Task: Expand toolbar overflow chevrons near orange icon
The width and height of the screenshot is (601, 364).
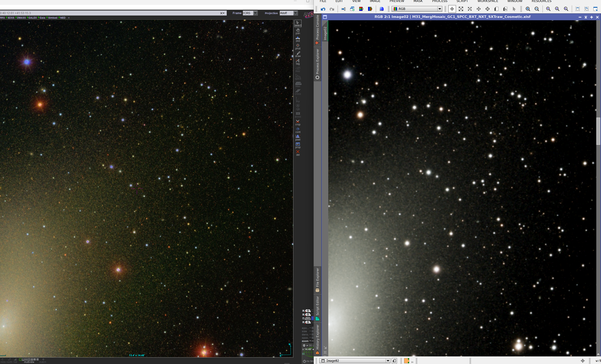Action: point(412,362)
